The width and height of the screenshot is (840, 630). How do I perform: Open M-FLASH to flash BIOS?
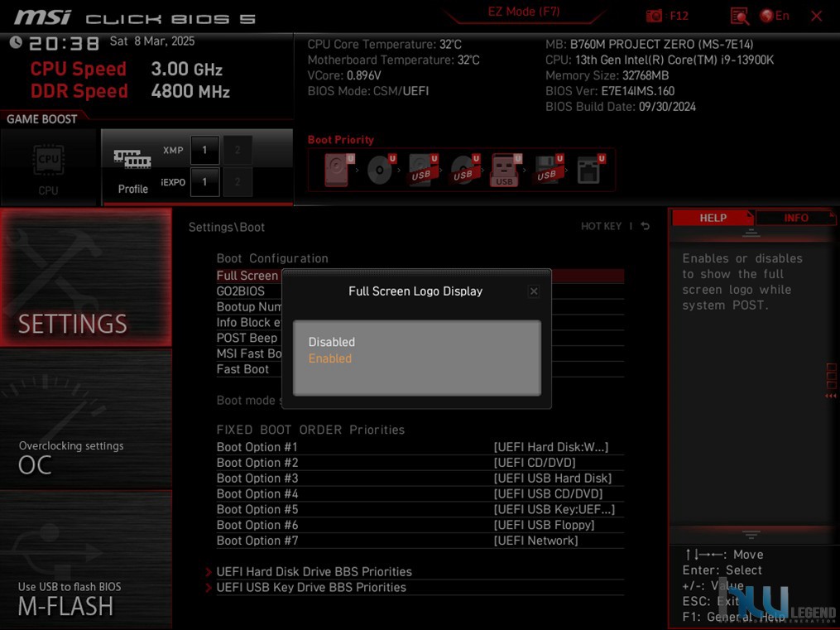[x=86, y=560]
